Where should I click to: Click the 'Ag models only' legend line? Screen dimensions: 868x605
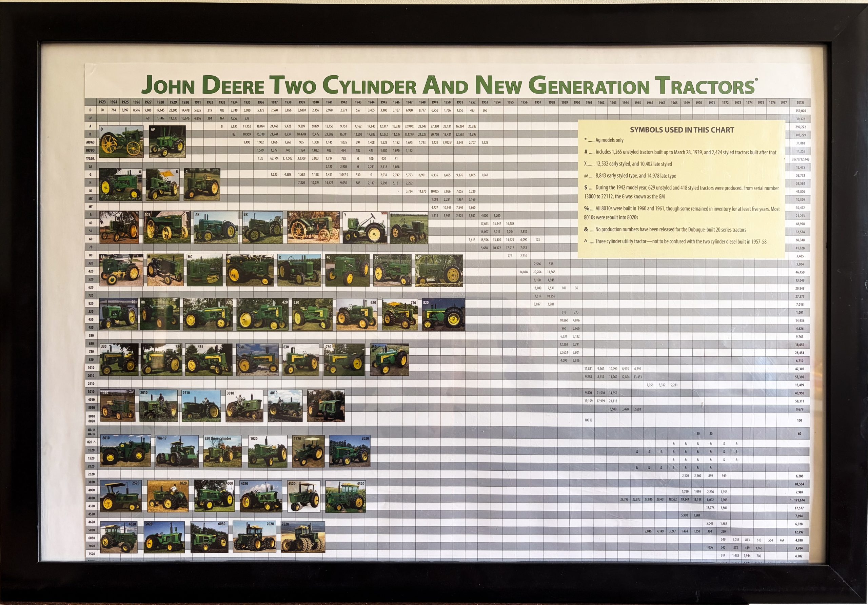coord(604,140)
